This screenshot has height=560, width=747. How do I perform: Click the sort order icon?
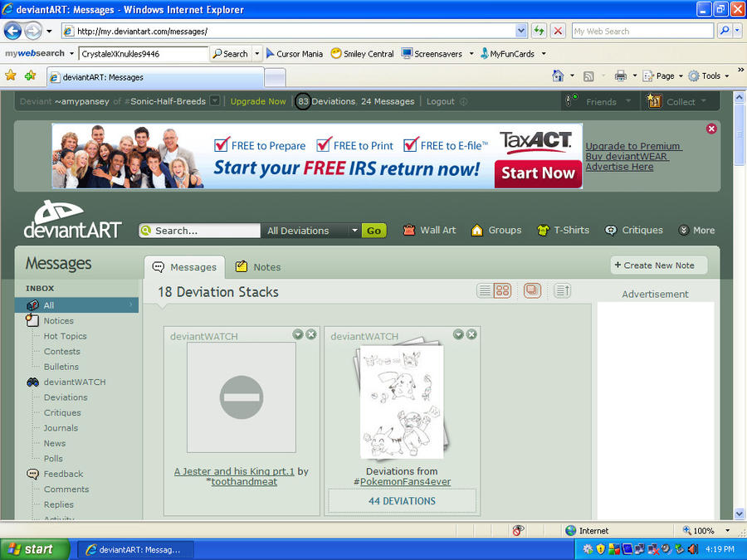tap(562, 290)
